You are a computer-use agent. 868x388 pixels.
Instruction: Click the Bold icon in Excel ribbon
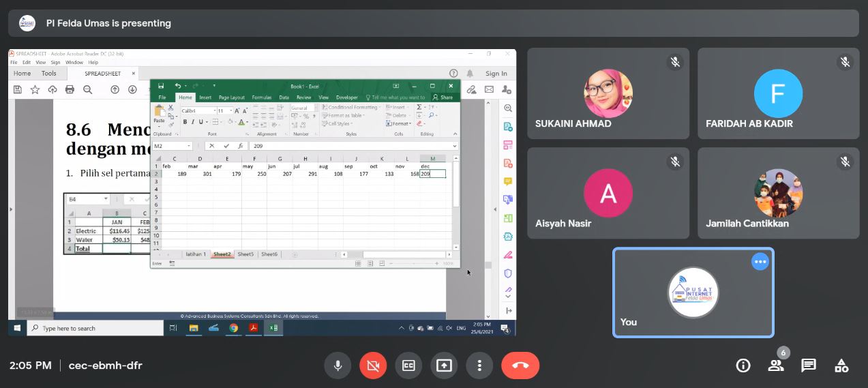click(185, 122)
